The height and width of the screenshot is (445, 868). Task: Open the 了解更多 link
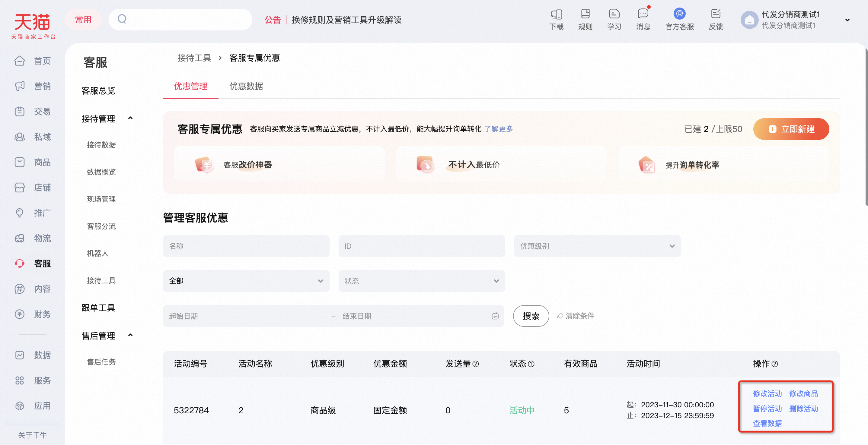498,129
